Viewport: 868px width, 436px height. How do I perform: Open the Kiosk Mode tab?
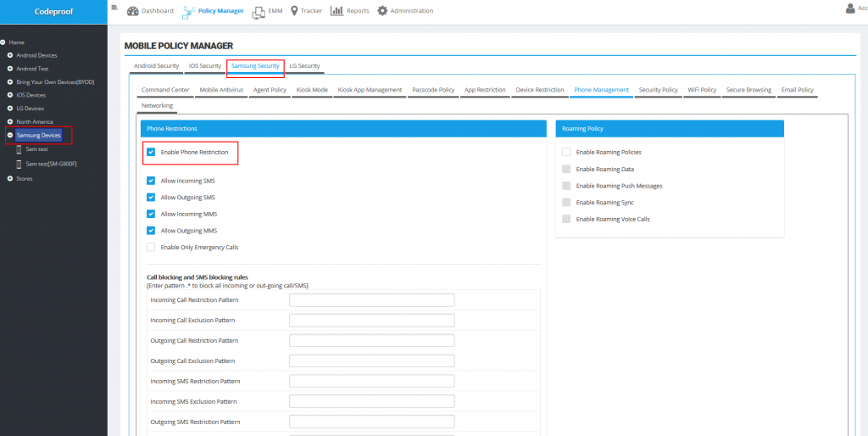click(312, 90)
